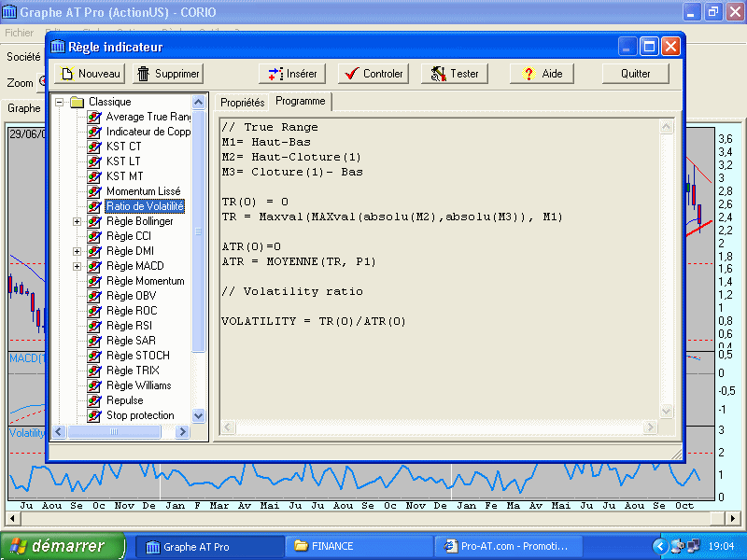The width and height of the screenshot is (747, 560).
Task: Click the Règle STOCH icon
Action: tap(94, 356)
